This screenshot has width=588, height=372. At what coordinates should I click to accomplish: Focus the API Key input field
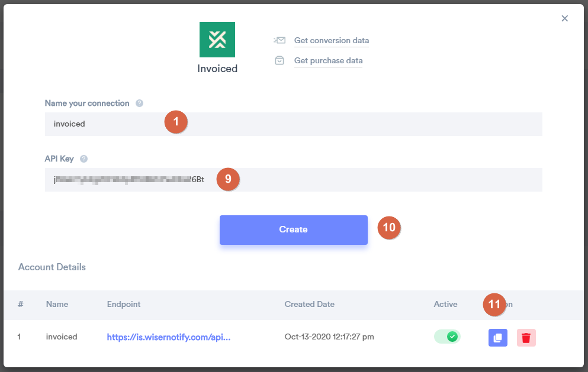294,179
